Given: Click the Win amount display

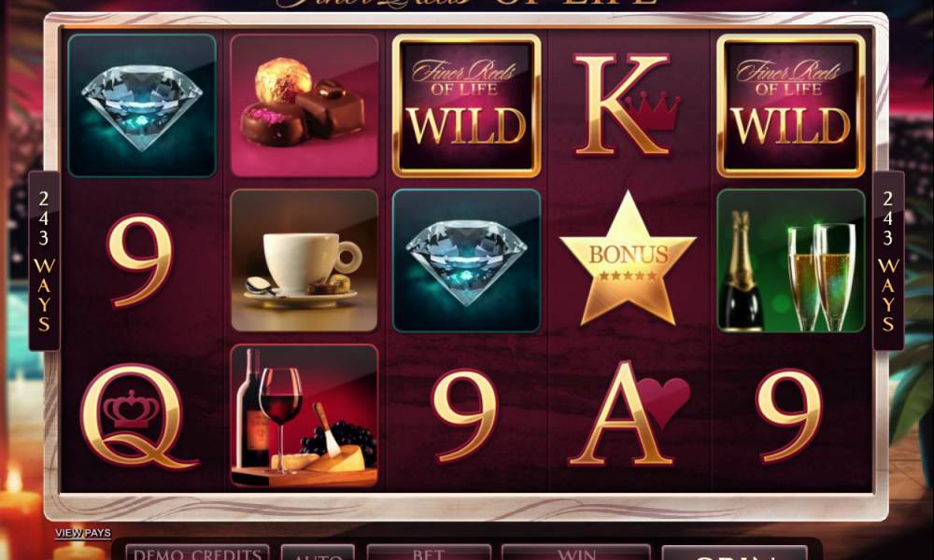Looking at the screenshot, I should [576, 553].
